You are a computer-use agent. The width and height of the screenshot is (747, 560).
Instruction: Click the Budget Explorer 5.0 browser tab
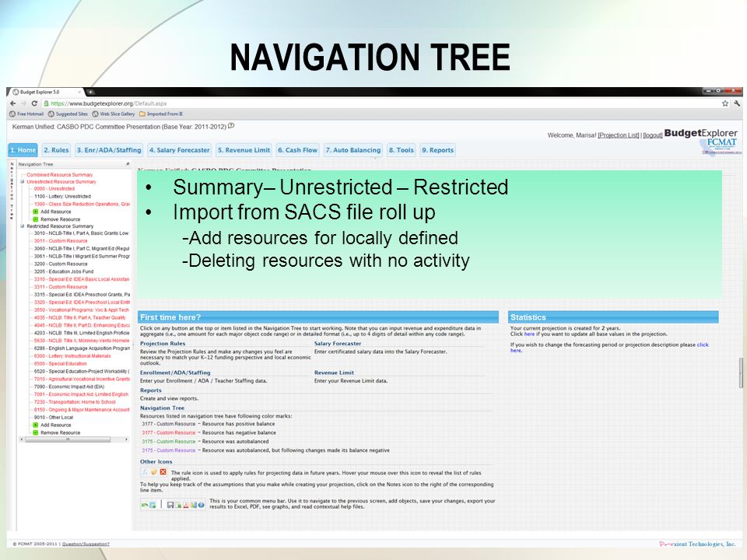[46, 92]
